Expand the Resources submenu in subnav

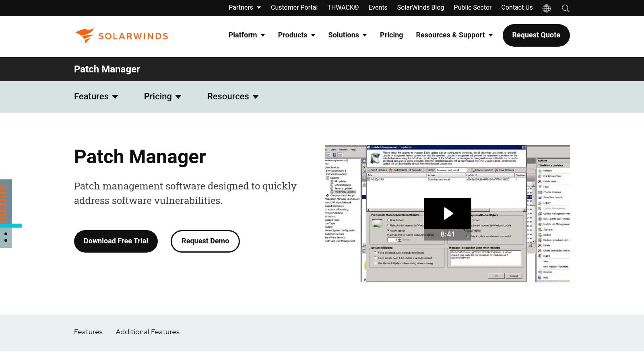(x=233, y=97)
